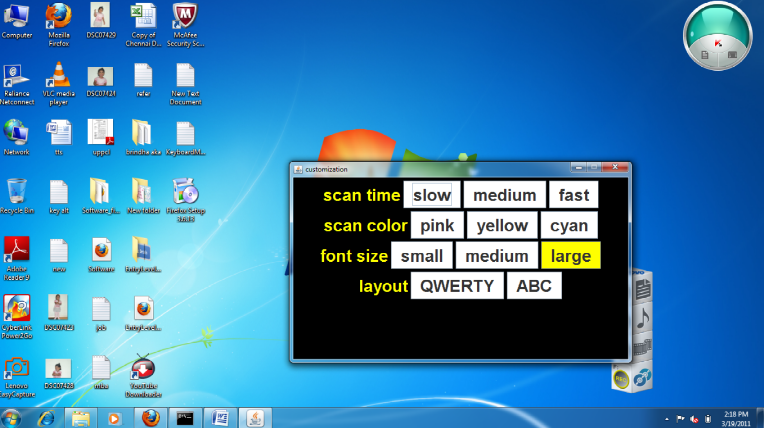This screenshot has width=764, height=428.
Task: Show hidden system tray icons
Action: [667, 416]
